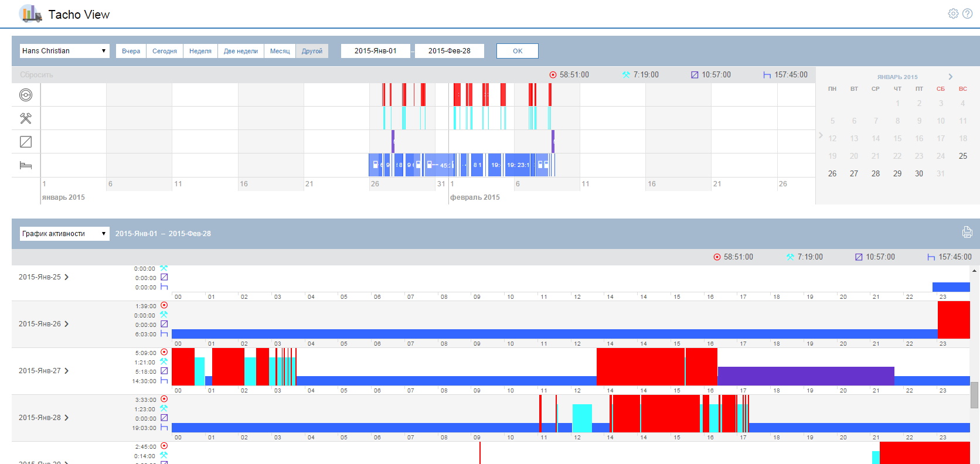Click the availability square icon in timeline
980x464 pixels.
pos(26,142)
